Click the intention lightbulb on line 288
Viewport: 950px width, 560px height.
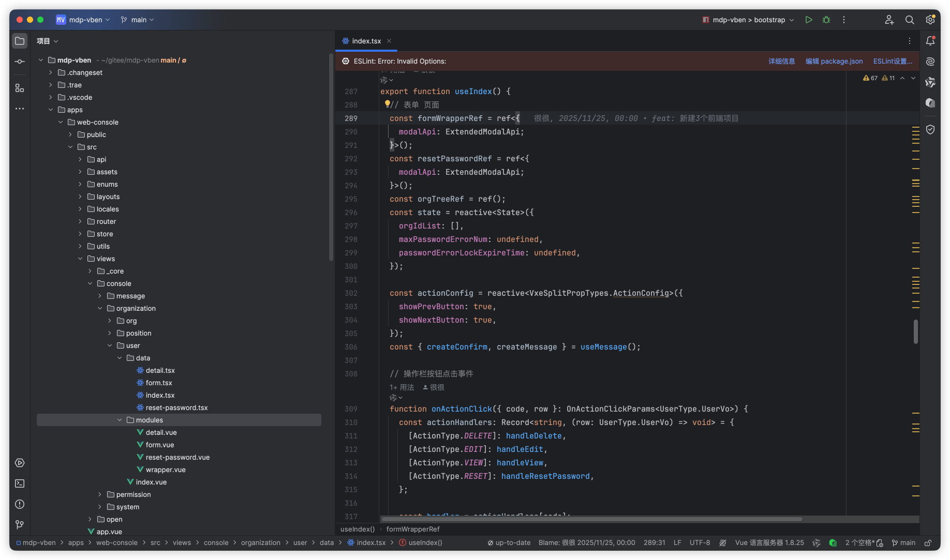tap(387, 104)
